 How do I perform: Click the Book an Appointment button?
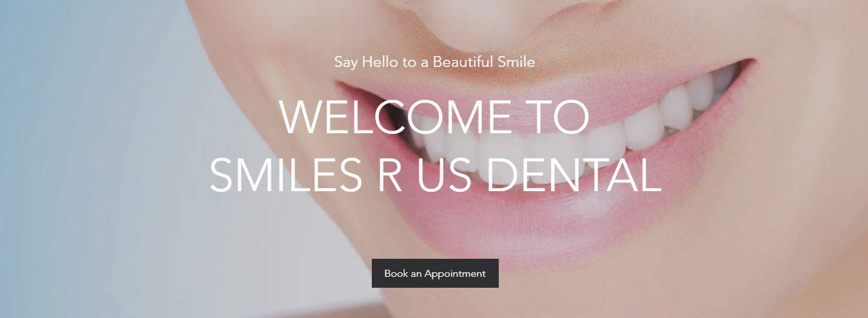click(x=435, y=273)
